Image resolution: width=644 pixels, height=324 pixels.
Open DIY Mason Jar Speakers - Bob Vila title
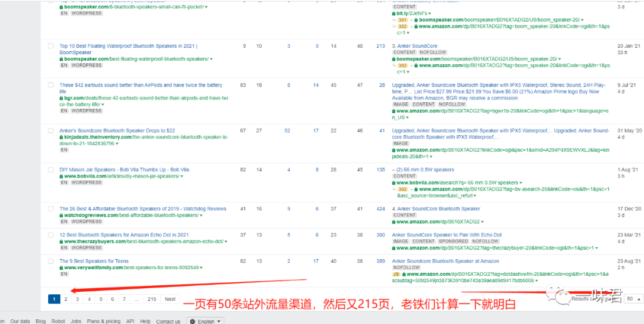point(124,169)
